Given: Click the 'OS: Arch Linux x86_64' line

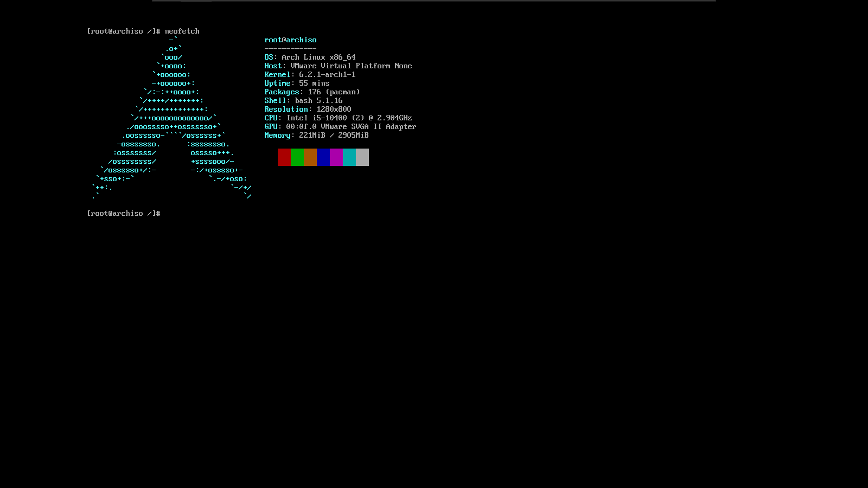Looking at the screenshot, I should (x=310, y=57).
